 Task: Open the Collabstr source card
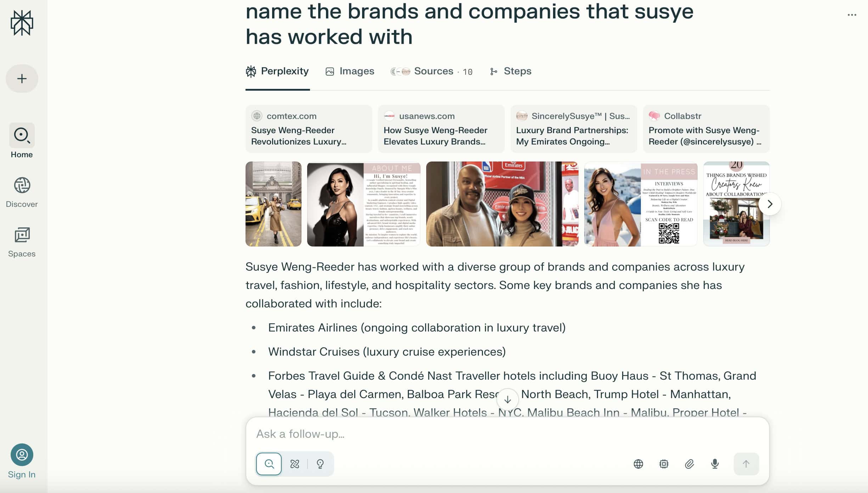point(706,129)
